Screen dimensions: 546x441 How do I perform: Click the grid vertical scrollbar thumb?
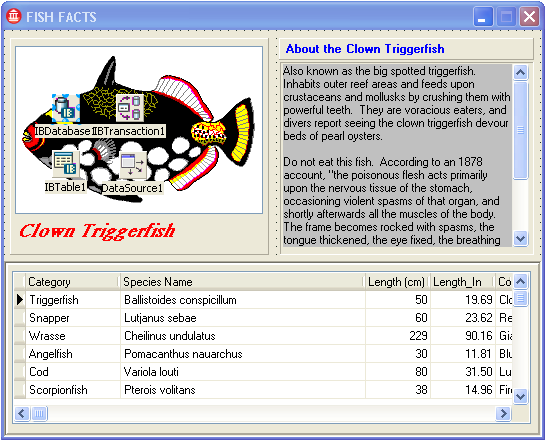click(520, 298)
